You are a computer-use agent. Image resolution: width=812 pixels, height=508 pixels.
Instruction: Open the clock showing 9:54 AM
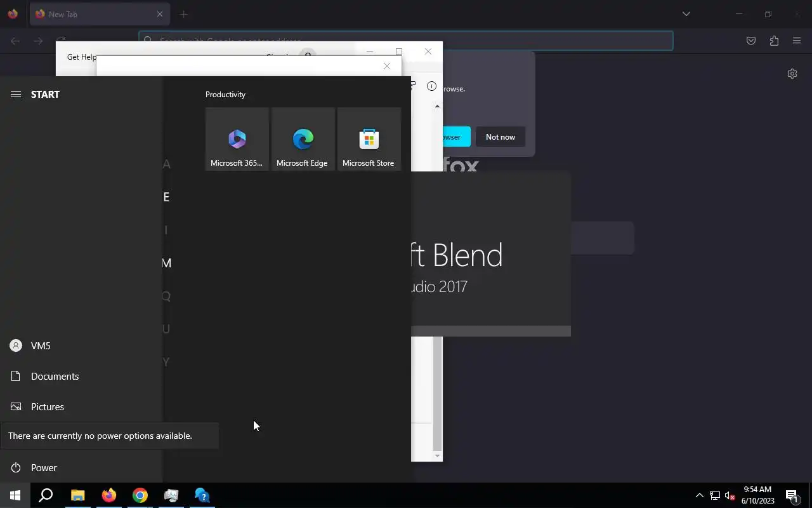pos(757,495)
